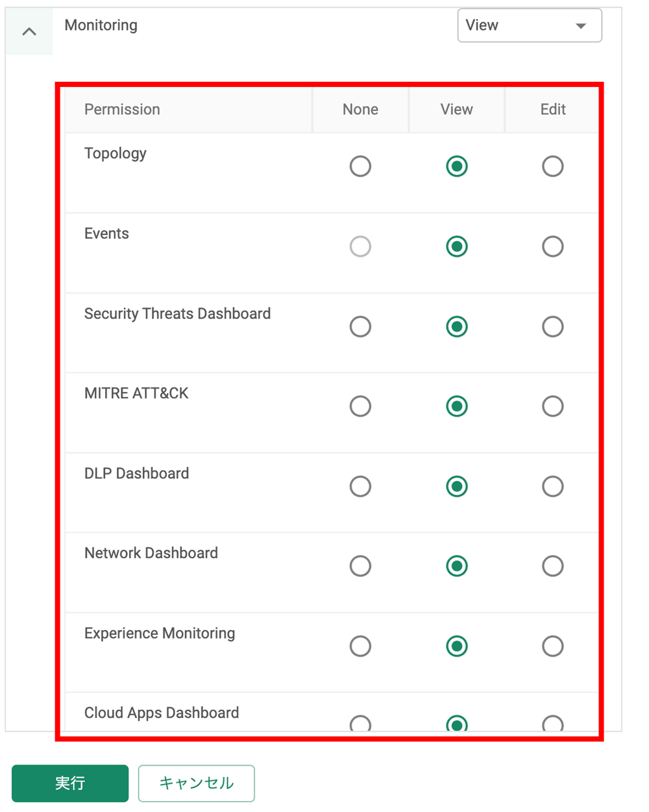
Task: Set Experience Monitoring to None
Action: click(x=360, y=646)
